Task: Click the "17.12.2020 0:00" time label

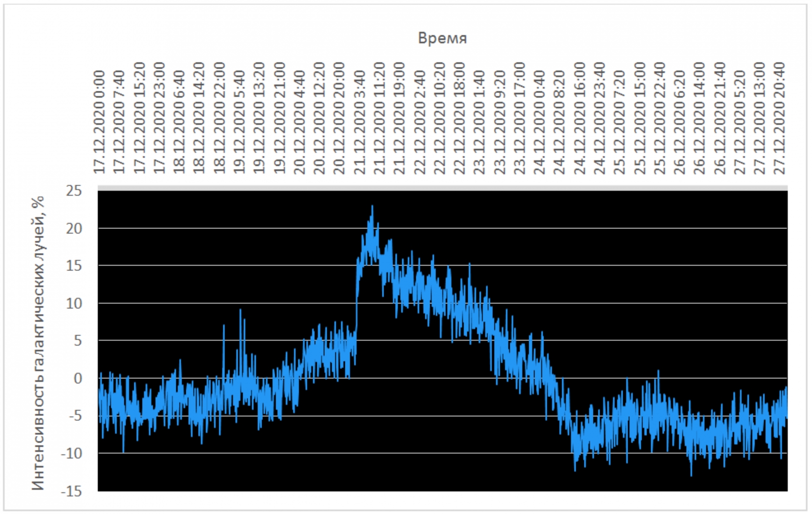Action: coord(99,122)
